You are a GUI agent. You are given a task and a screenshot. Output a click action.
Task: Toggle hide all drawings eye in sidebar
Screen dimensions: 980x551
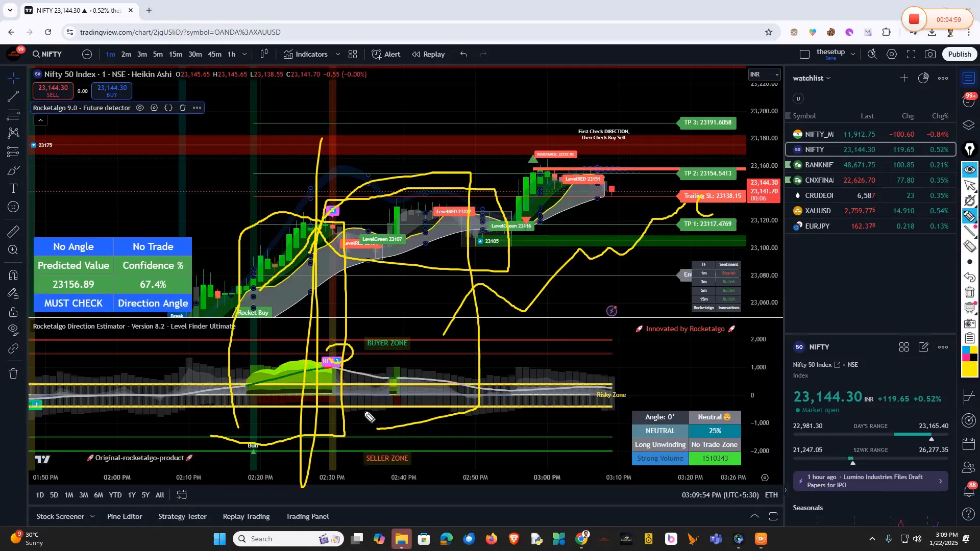click(x=13, y=329)
